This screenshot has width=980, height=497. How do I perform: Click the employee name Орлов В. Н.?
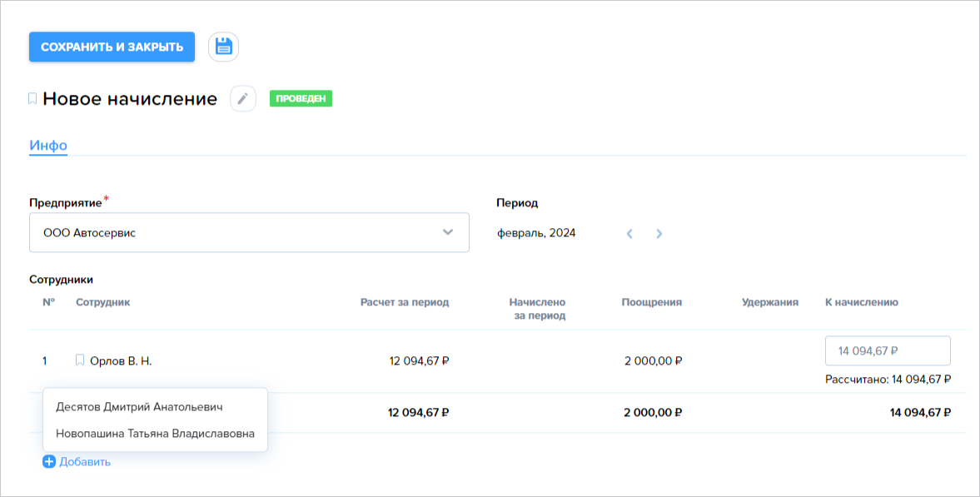[121, 360]
